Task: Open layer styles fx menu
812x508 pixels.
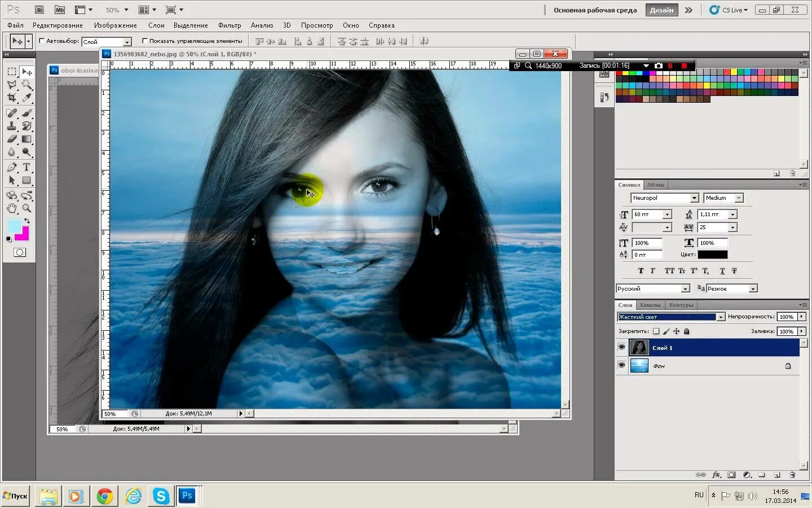Action: [716, 475]
